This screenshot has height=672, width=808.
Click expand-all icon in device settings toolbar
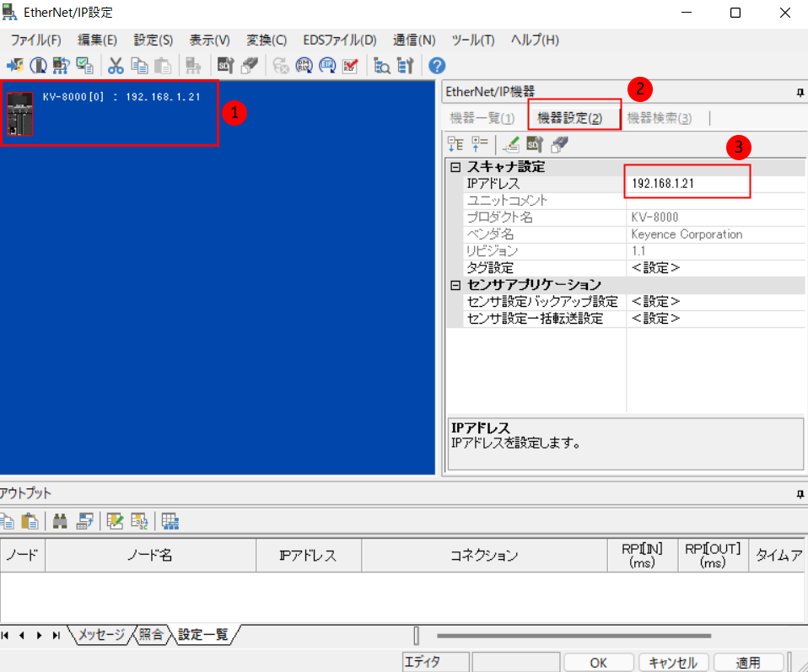coord(455,144)
